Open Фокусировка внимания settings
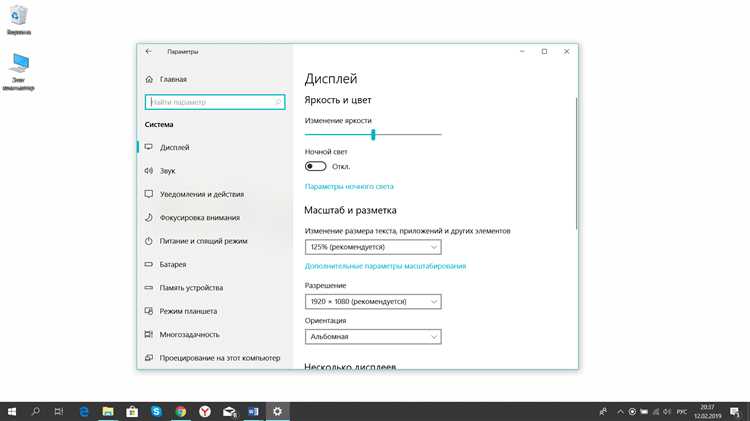Viewport: 750px width, 421px height. [214, 218]
